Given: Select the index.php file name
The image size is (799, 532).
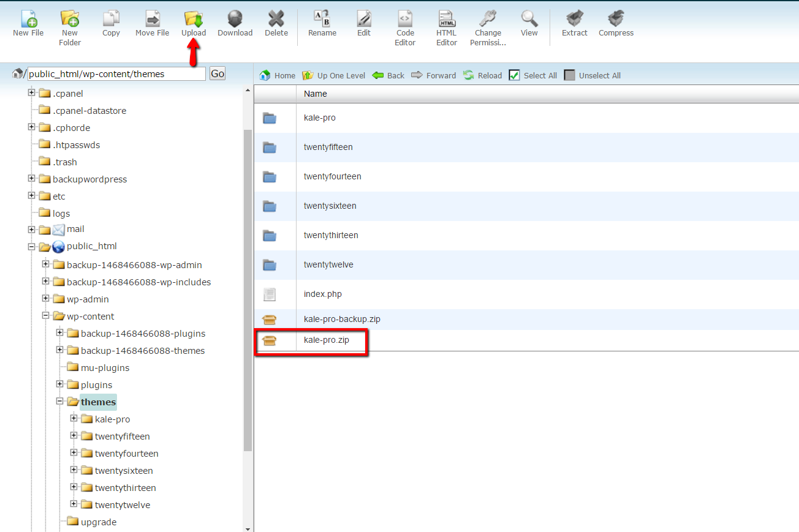Looking at the screenshot, I should (x=323, y=294).
